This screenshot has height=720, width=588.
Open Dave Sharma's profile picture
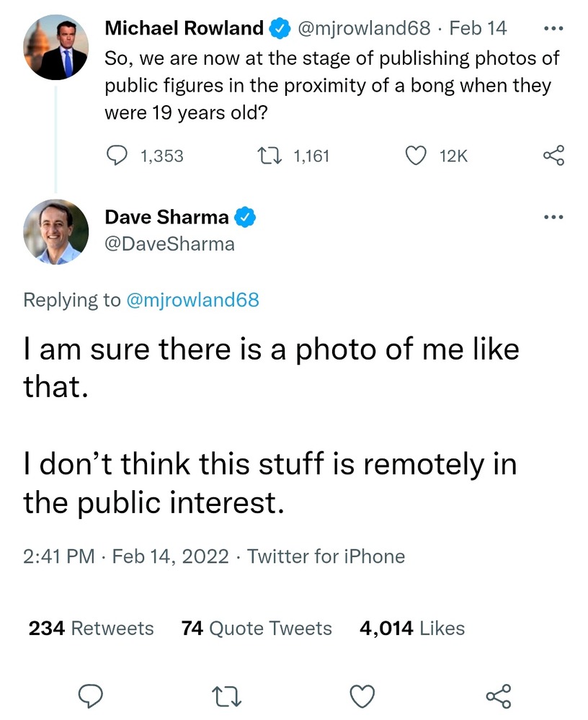tap(56, 232)
